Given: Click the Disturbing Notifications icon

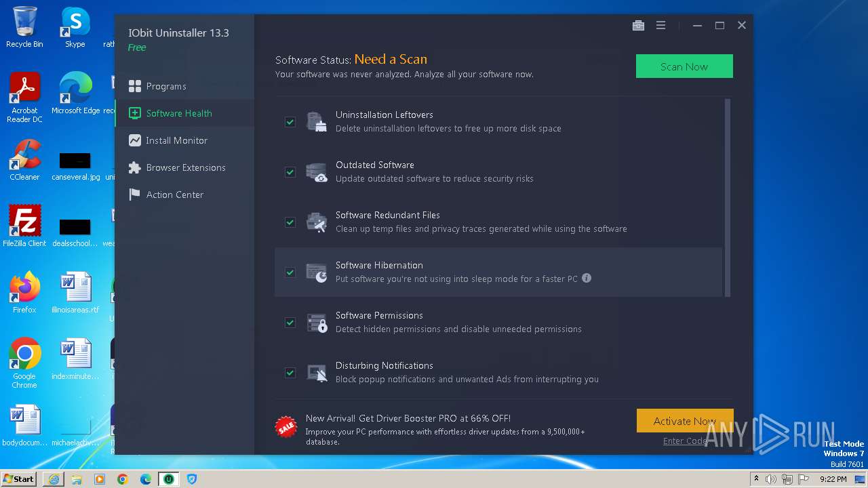Looking at the screenshot, I should (316, 373).
